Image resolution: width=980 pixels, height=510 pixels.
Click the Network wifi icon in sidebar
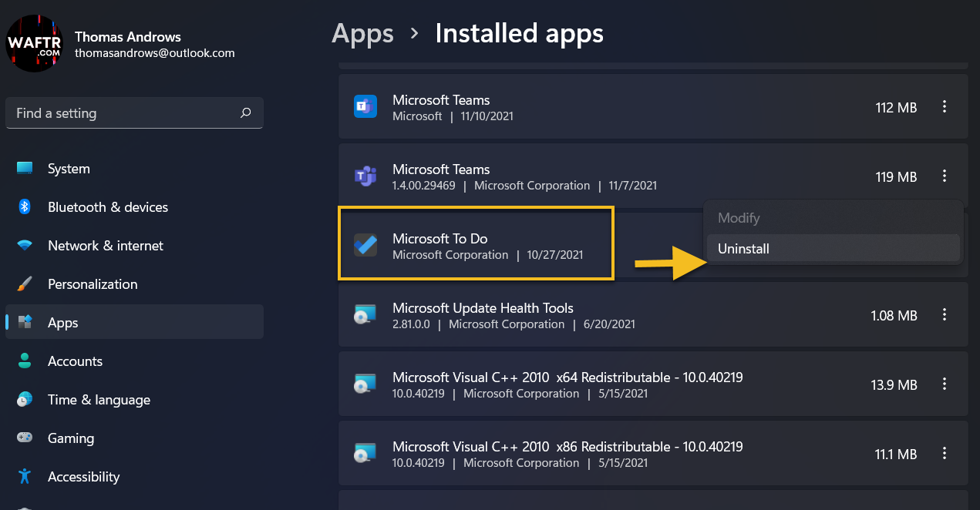pos(25,246)
